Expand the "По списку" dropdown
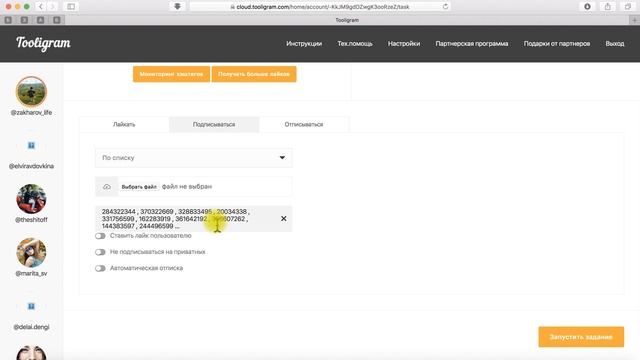640x360 pixels. coord(193,158)
